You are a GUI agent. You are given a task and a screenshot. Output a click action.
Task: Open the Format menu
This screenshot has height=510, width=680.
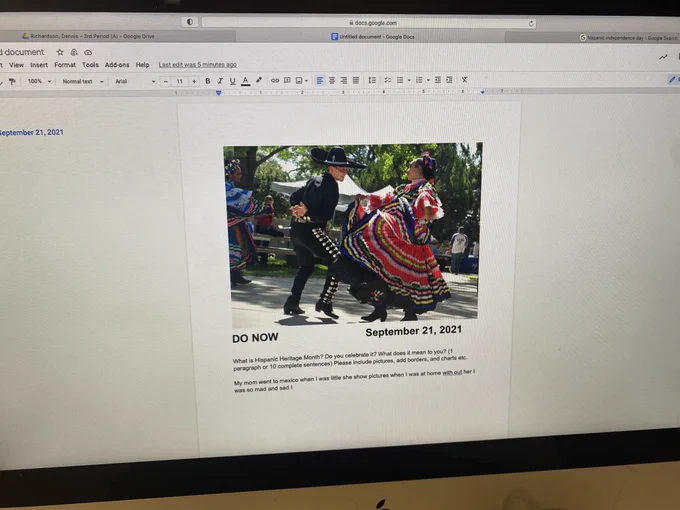tap(65, 65)
